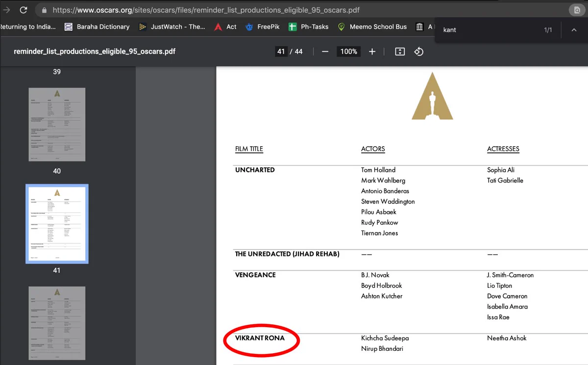Viewport: 588px width, 365px height.
Task: Click the VIKRANT RONA film title
Action: pyautogui.click(x=260, y=339)
